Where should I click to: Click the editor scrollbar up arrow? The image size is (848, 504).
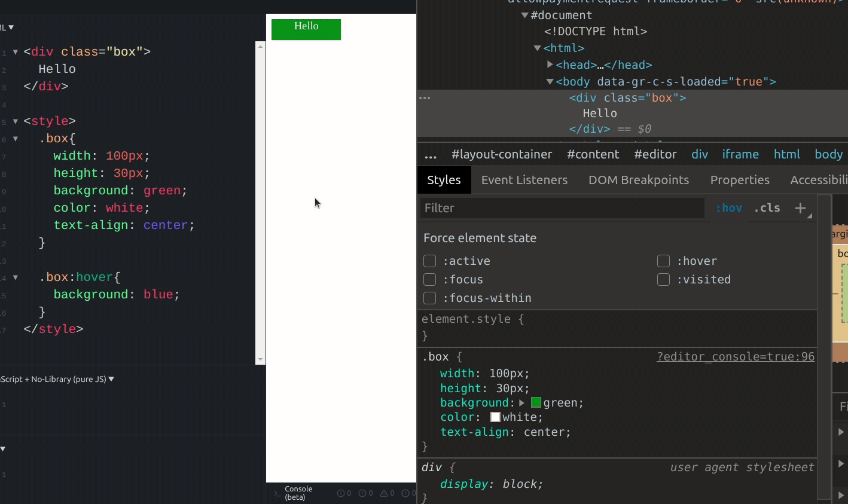260,46
